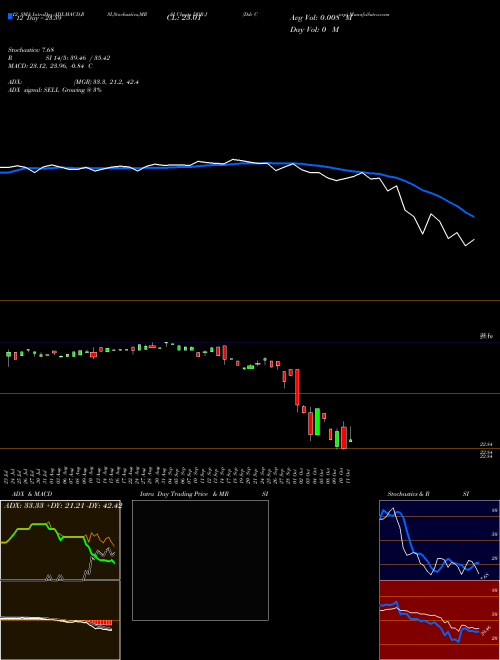The height and width of the screenshot is (660, 500).
Task: Click the tall red candlestick at the sharp drop
Action: click(297, 387)
